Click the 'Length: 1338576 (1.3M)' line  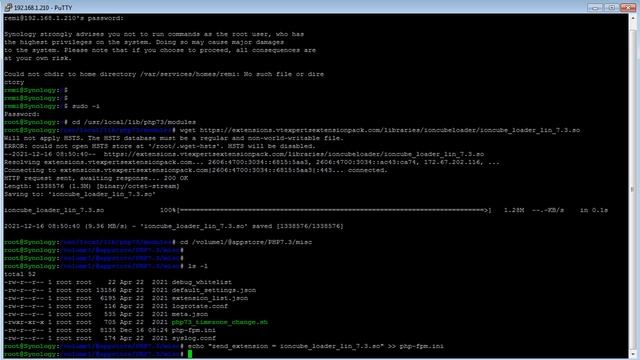[x=92, y=186]
